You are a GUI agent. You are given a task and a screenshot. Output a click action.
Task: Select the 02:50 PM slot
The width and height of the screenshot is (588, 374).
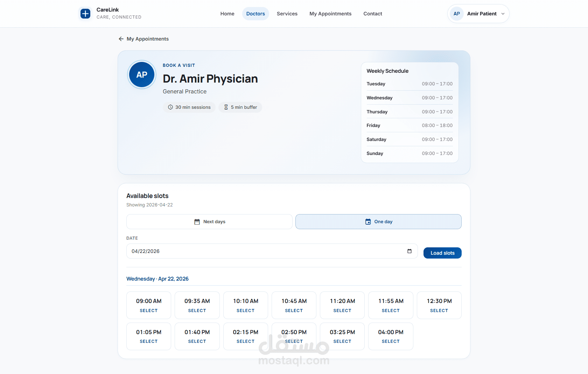[x=294, y=336]
